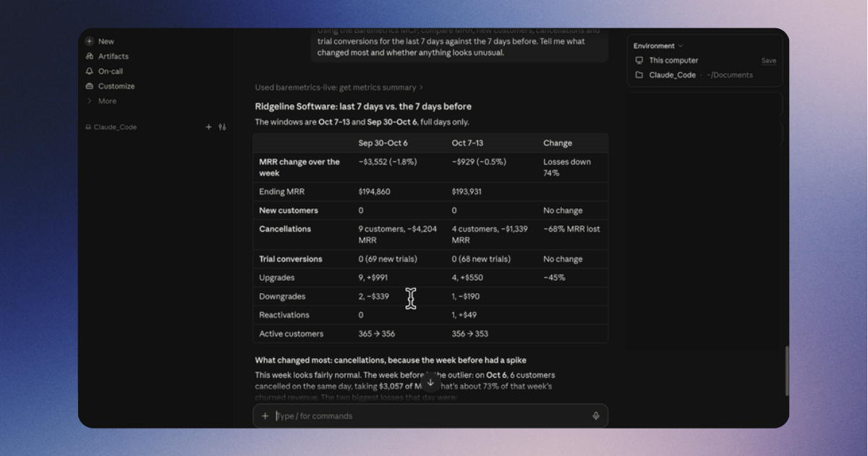Add a session with Claude_Code plus icon
Viewport: 868px width, 456px height.
(x=209, y=127)
